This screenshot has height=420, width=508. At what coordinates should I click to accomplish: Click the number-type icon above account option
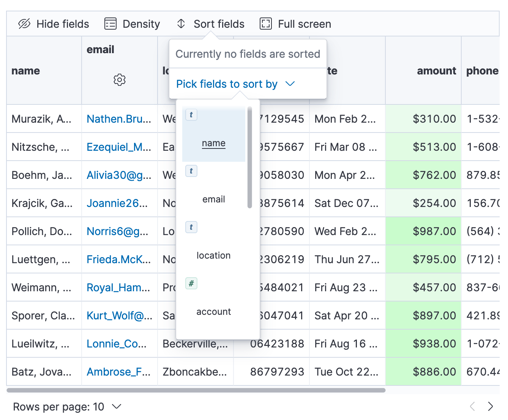[x=191, y=283]
